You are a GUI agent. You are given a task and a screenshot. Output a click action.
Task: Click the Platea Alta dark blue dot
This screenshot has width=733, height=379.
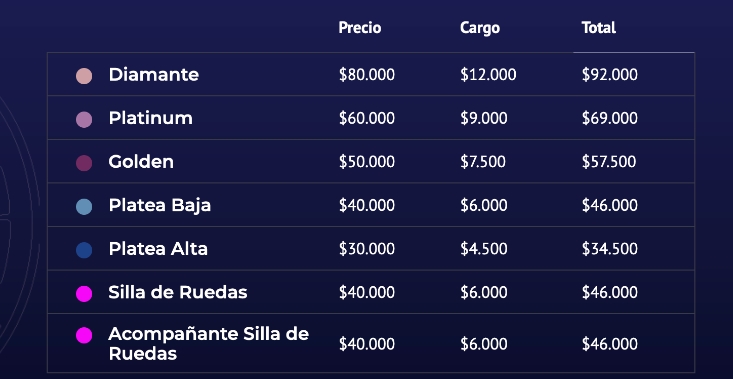coord(84,250)
